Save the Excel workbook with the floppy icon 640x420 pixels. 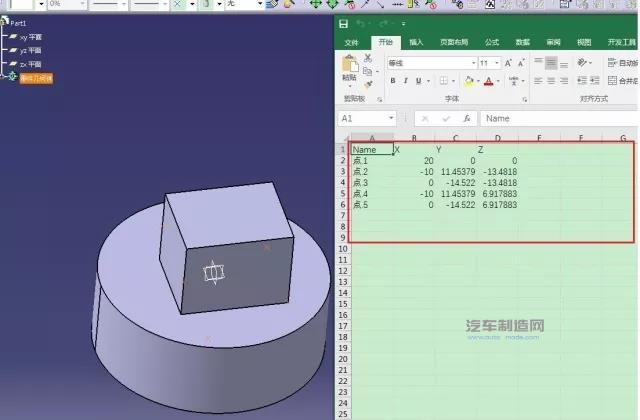[x=344, y=24]
